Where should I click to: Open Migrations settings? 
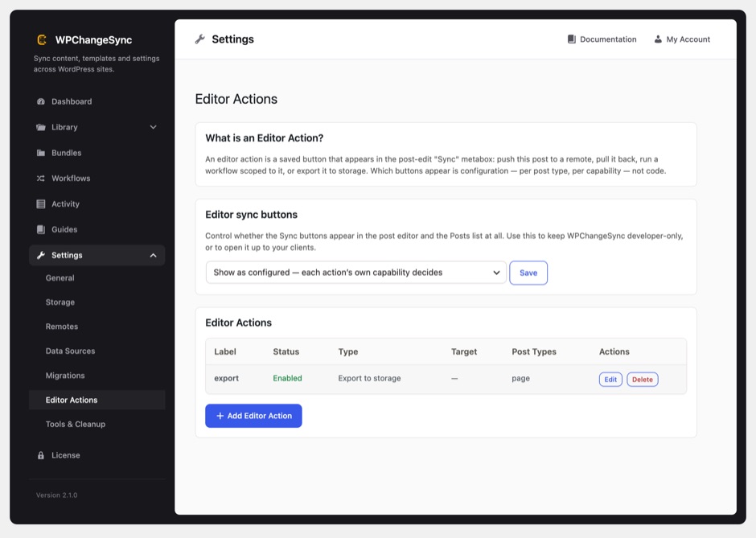[x=97, y=376]
